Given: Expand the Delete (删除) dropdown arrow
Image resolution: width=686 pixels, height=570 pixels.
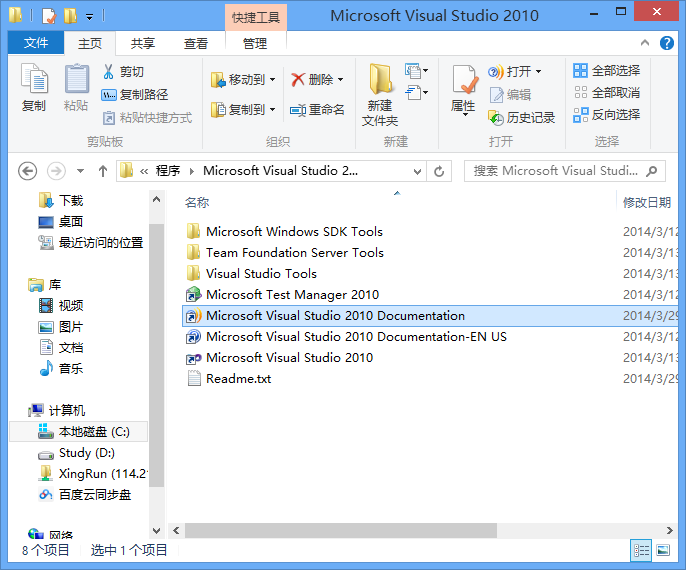Looking at the screenshot, I should point(340,80).
